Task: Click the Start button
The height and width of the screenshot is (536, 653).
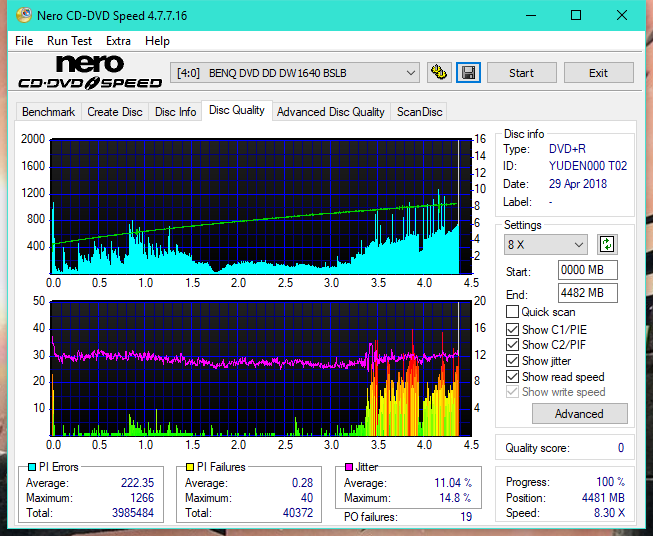Action: click(521, 73)
